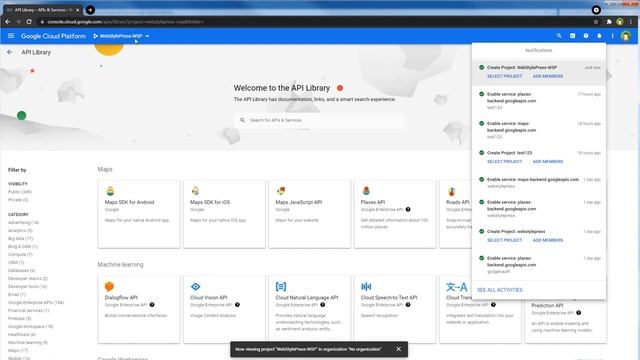The image size is (640, 360).
Task: Open the maps-backend notification from 18 hours ago
Action: pyautogui.click(x=539, y=130)
